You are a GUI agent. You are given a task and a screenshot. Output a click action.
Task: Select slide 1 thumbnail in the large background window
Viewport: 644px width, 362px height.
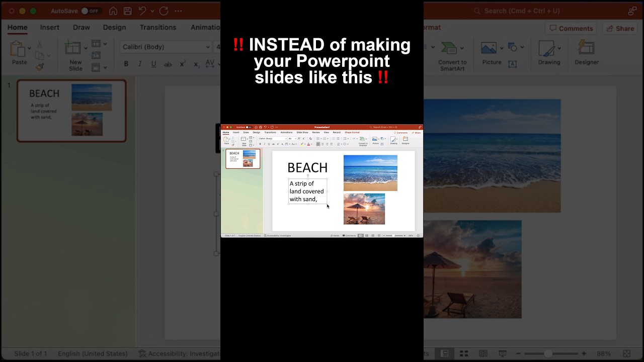(x=71, y=111)
